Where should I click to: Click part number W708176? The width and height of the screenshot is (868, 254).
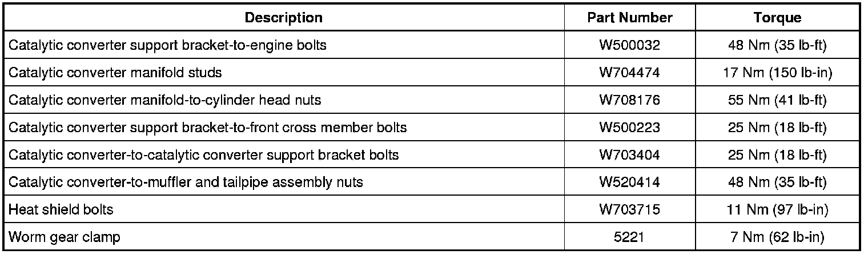[x=629, y=100]
